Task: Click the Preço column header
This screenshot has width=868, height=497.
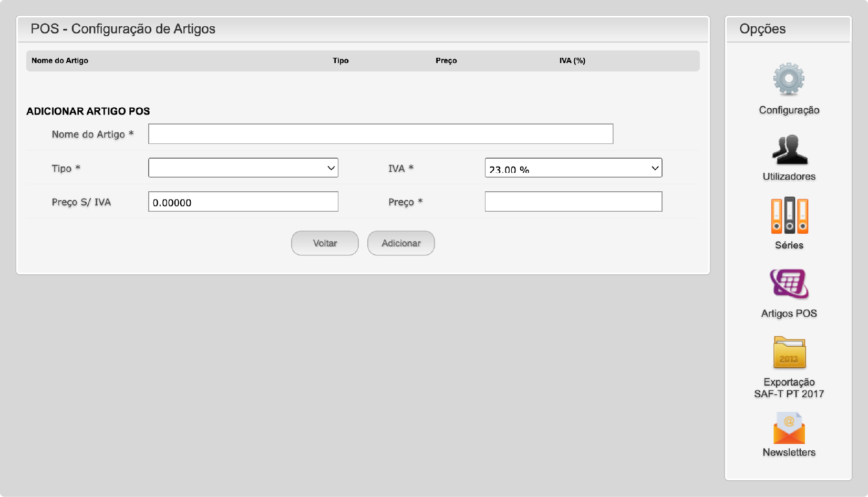Action: (x=446, y=61)
